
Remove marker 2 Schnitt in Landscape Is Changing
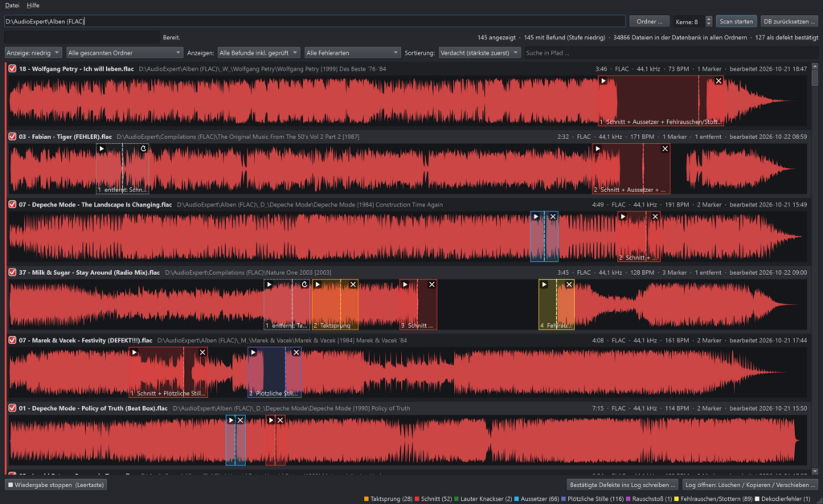[655, 216]
